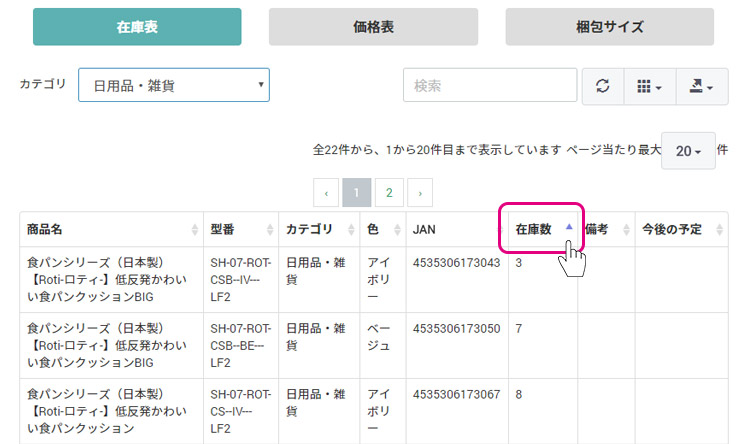
Task: Sort by カテゴリ column header arrows
Action: click(351, 230)
